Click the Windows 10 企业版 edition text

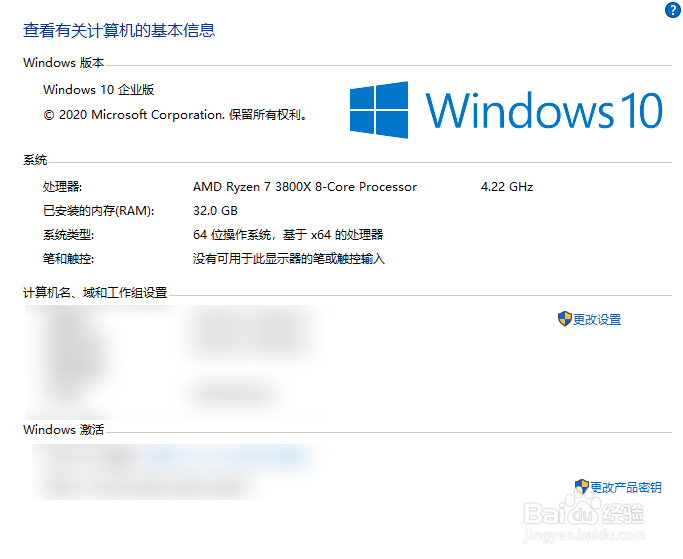coord(99,90)
